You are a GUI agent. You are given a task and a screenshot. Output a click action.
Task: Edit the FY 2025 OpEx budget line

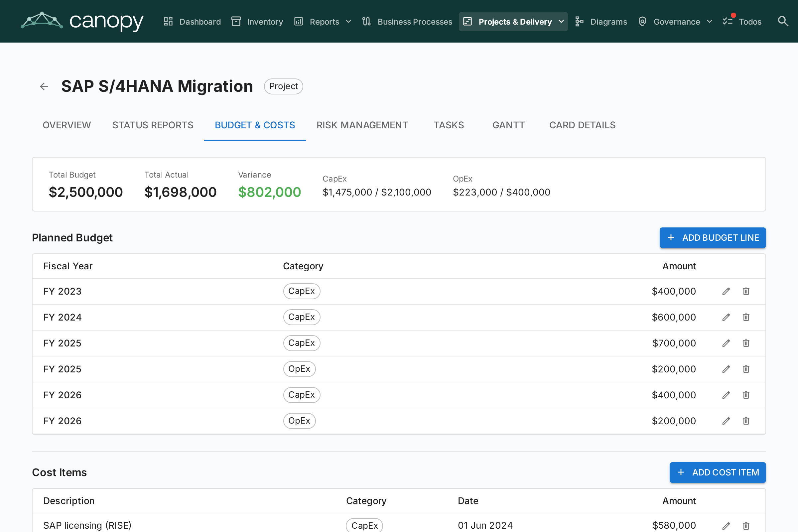[x=726, y=369]
